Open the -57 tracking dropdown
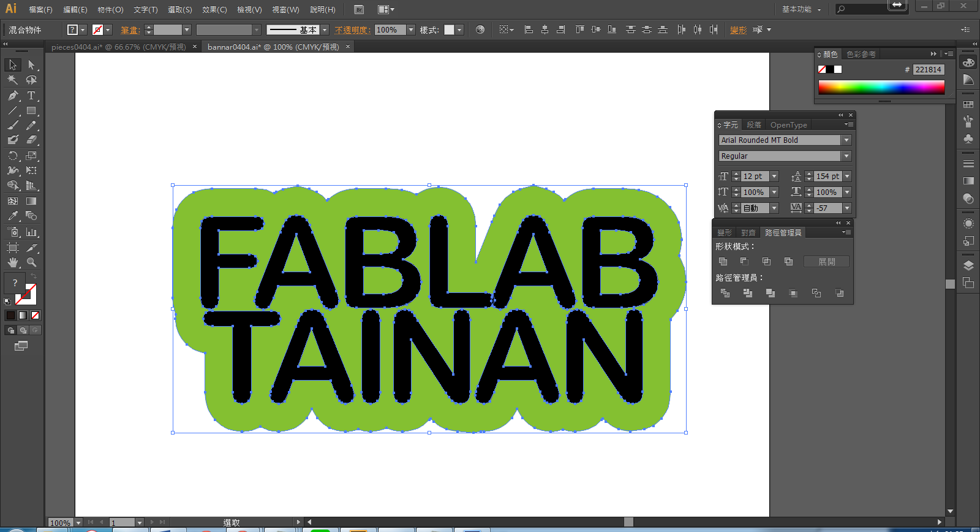This screenshot has height=532, width=980. (847, 208)
